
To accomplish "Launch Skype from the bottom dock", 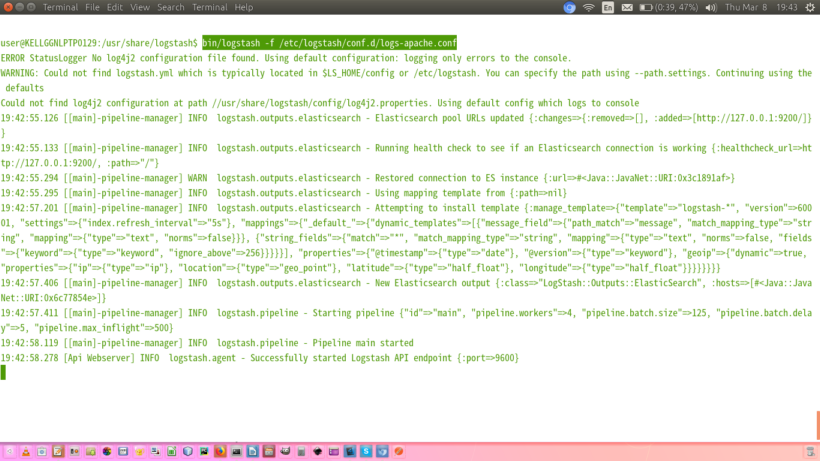I will [x=366, y=451].
